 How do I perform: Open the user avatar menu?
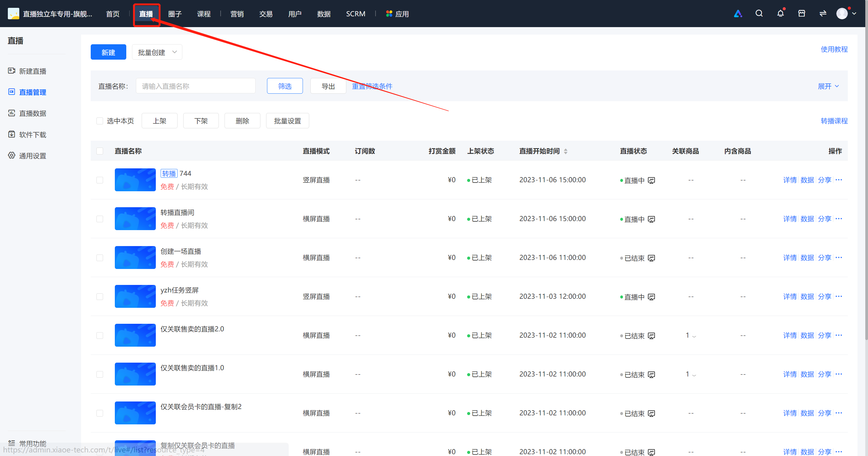[842, 14]
